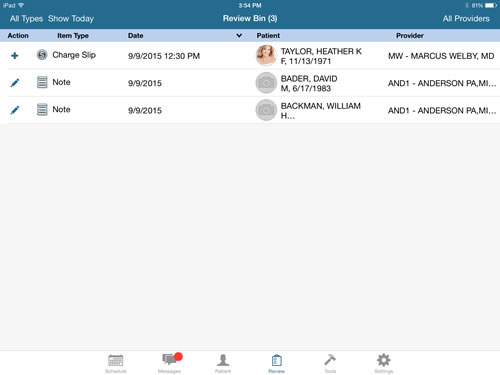Tap the battery indicator in status bar
500x375 pixels.
[x=491, y=5]
